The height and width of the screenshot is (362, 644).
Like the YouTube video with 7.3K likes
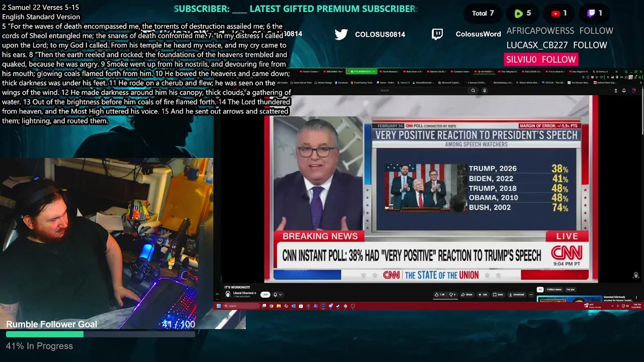pos(440,295)
